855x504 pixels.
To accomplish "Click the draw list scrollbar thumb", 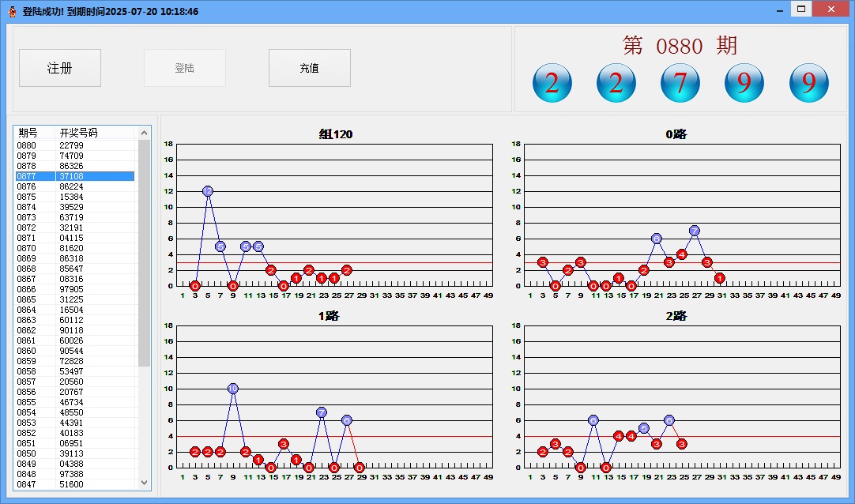I will 144,253.
